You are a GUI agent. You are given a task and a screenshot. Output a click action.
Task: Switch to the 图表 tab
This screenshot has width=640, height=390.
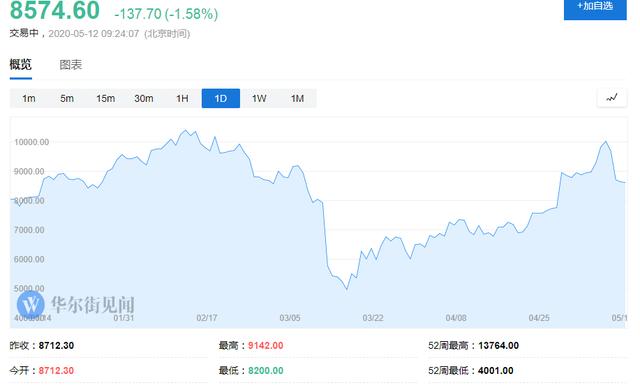point(71,64)
